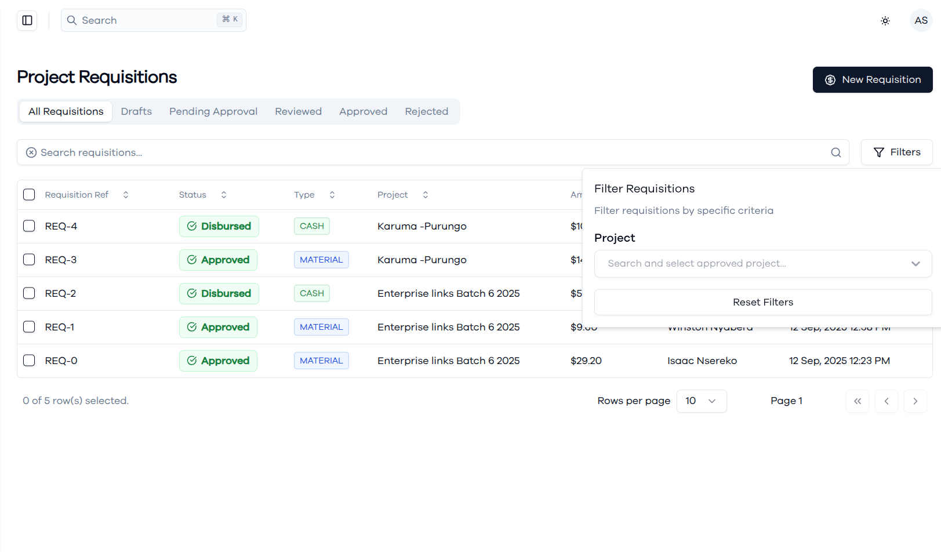Click Isaac Nsereko name cell
Viewport: 941px width, 560px height.
[x=702, y=361]
